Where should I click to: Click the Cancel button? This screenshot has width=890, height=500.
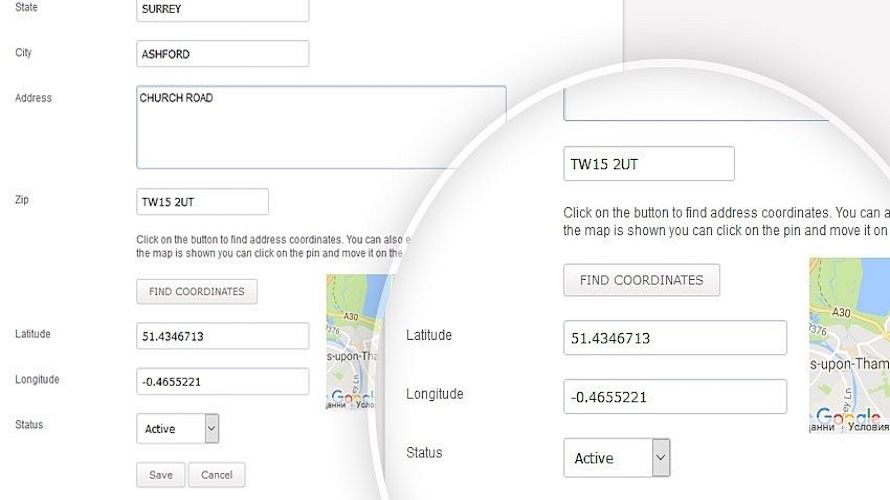[217, 474]
